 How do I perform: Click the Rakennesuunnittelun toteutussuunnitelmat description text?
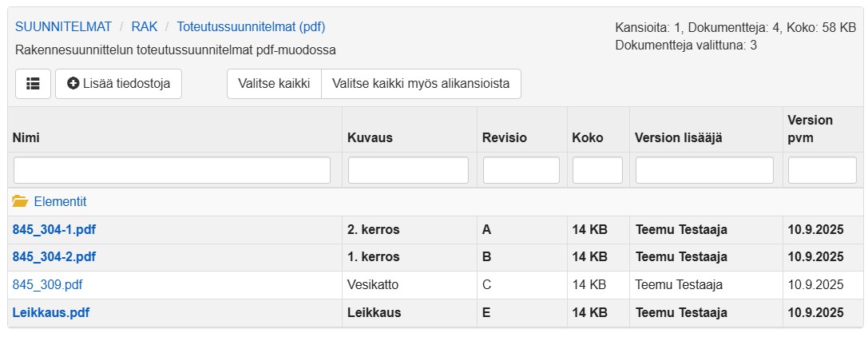[176, 50]
